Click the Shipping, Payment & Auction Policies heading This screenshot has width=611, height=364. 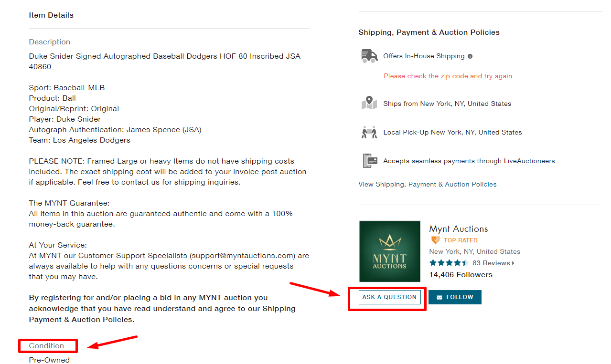tap(429, 32)
